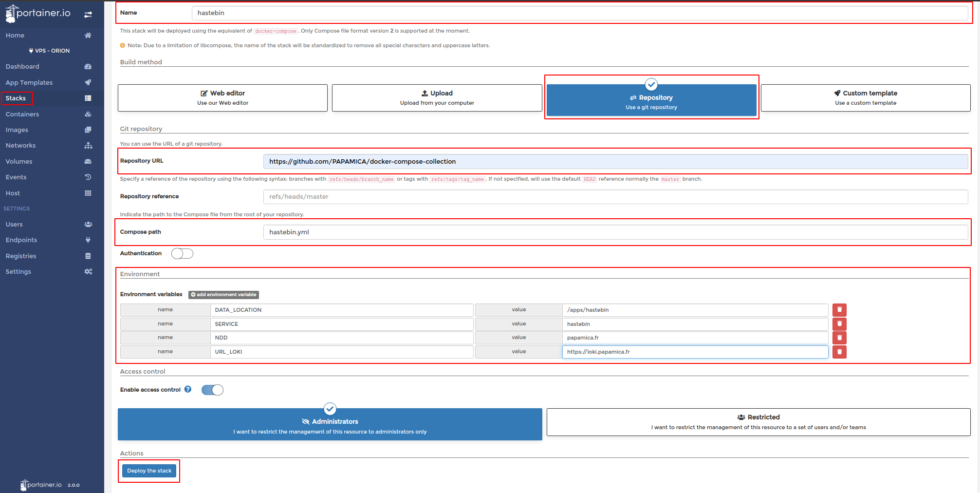The width and height of the screenshot is (980, 493).
Task: Click the Containers cubes icon
Action: click(x=88, y=114)
